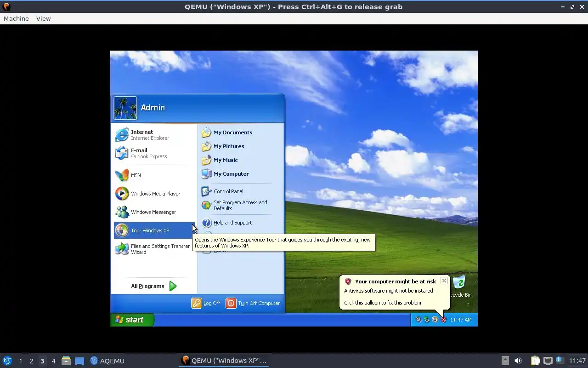Open Internet Explorer from the Start menu
Viewport: 588px width, 368px height.
154,135
